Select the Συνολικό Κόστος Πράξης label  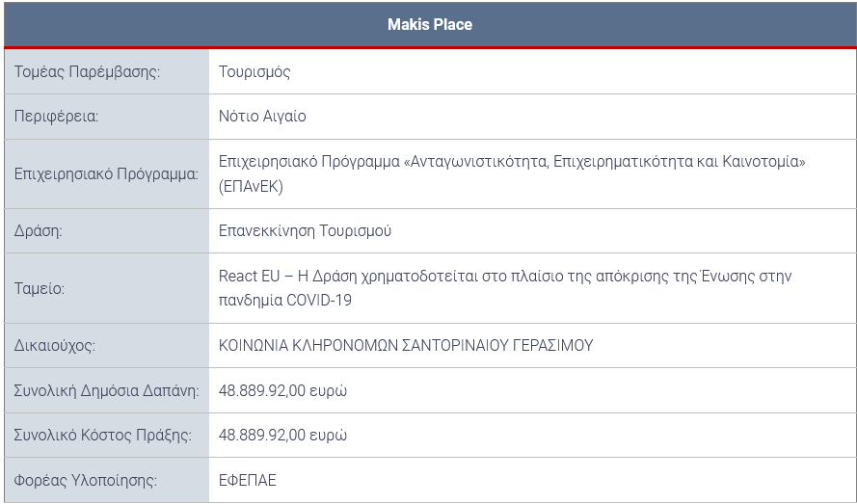103,436
